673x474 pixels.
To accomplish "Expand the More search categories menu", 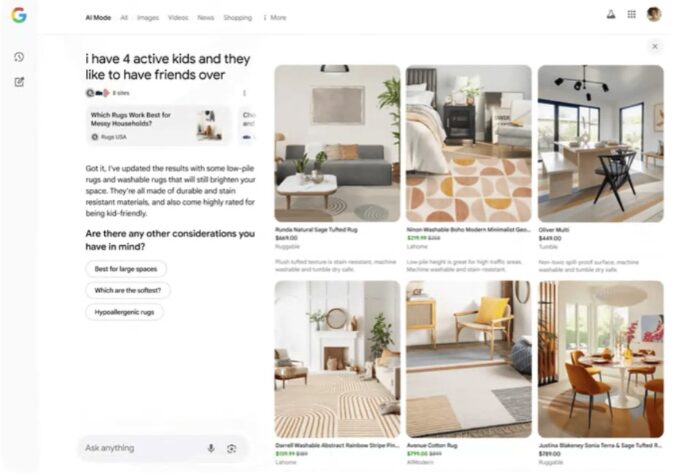I will pyautogui.click(x=275, y=18).
